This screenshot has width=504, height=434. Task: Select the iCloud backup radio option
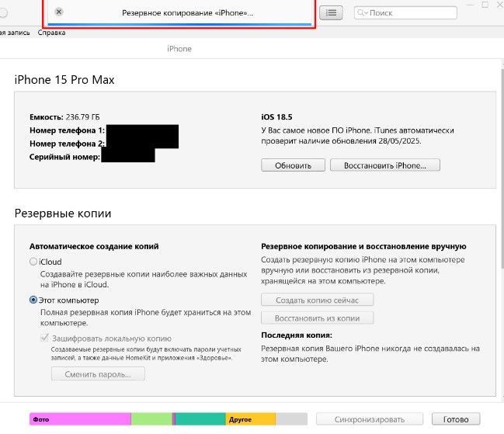(x=33, y=262)
